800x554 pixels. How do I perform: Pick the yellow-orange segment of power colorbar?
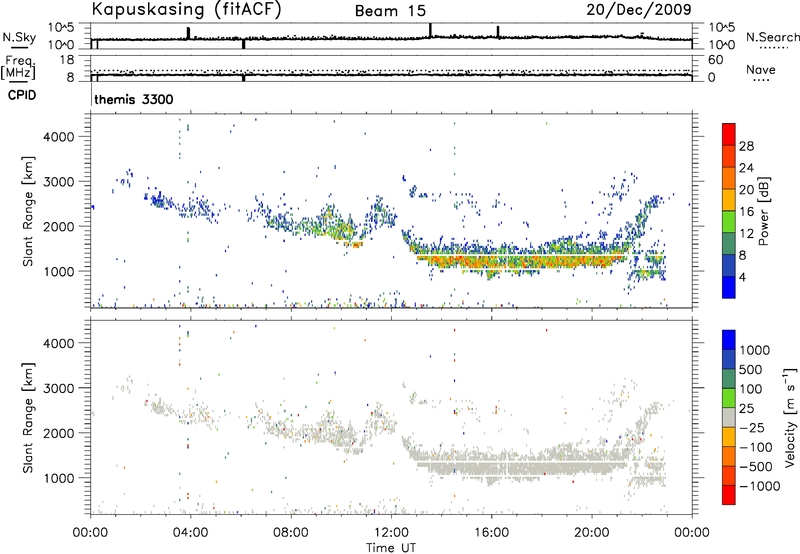729,200
